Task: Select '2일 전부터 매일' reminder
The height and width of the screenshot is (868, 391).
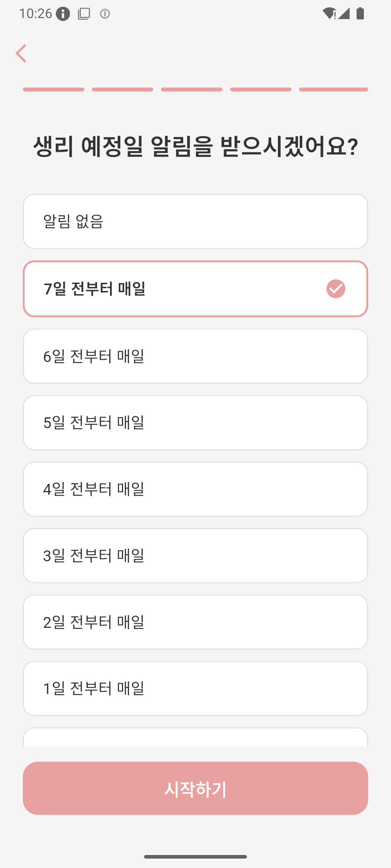Action: point(195,622)
